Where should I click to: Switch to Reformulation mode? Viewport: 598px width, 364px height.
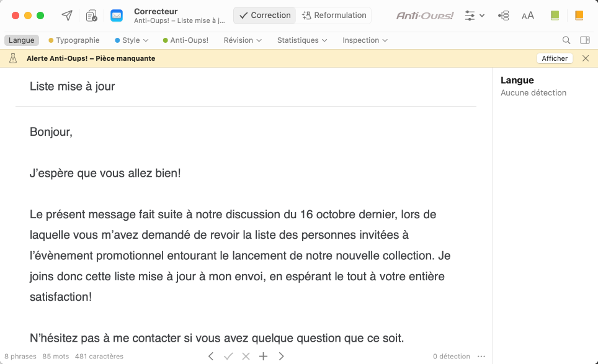click(334, 16)
